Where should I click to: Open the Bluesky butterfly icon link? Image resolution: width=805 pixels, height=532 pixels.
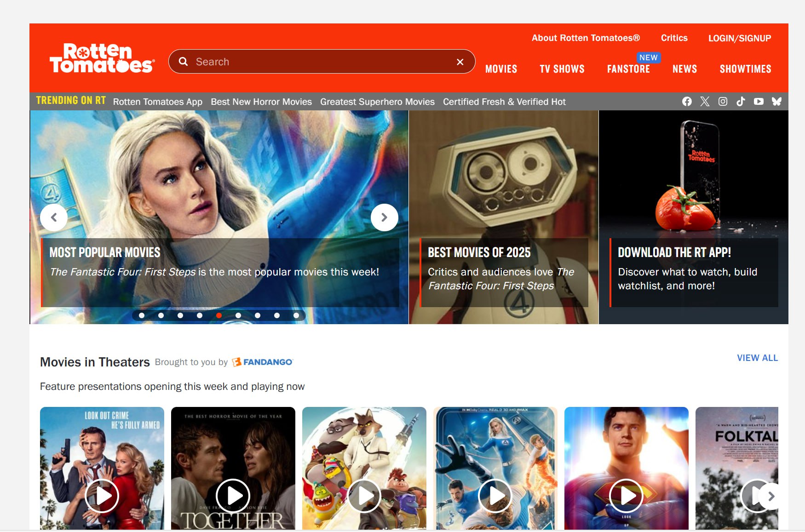coord(776,102)
